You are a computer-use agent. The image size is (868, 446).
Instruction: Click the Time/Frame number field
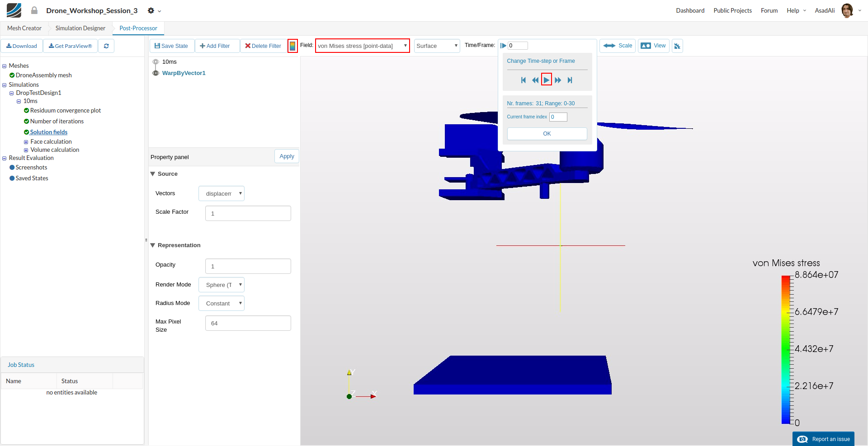[x=518, y=46]
